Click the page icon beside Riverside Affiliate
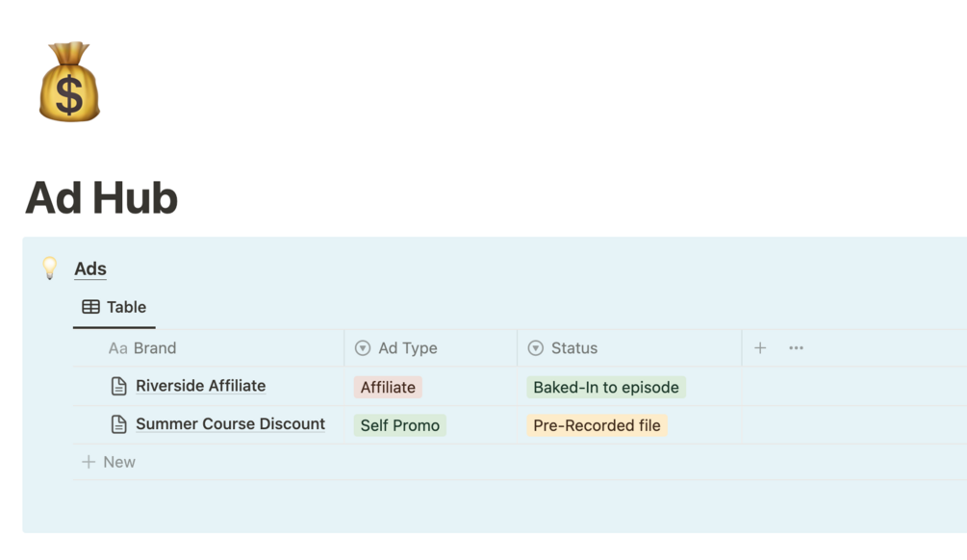 118,386
